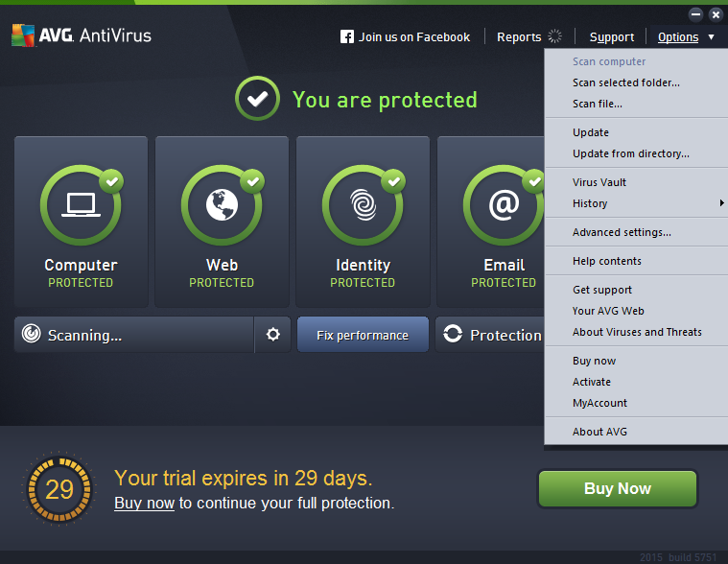
Task: Click the Protection update button
Action: click(490, 335)
